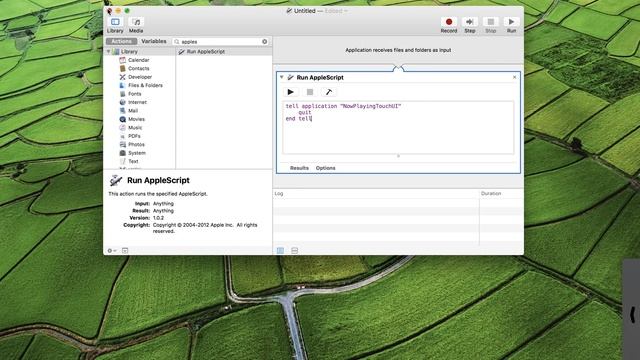Show the log view with list icon
Image resolution: width=640 pixels, height=360 pixels.
[280, 250]
